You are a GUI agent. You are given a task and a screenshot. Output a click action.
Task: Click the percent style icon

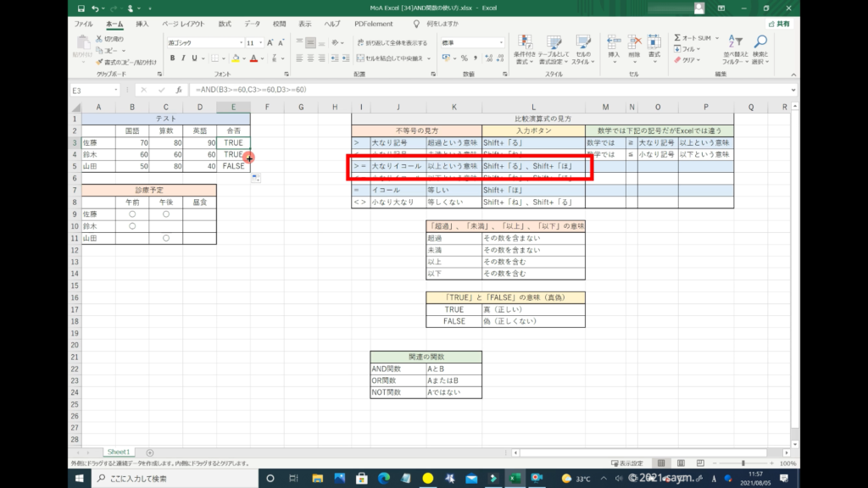click(465, 58)
